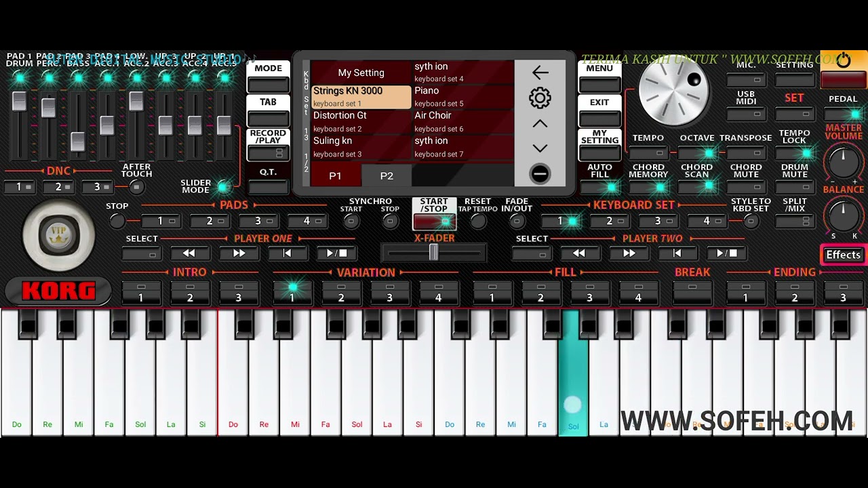Viewport: 868px width, 488px height.
Task: Tap the KORG logo badge
Action: 58,291
